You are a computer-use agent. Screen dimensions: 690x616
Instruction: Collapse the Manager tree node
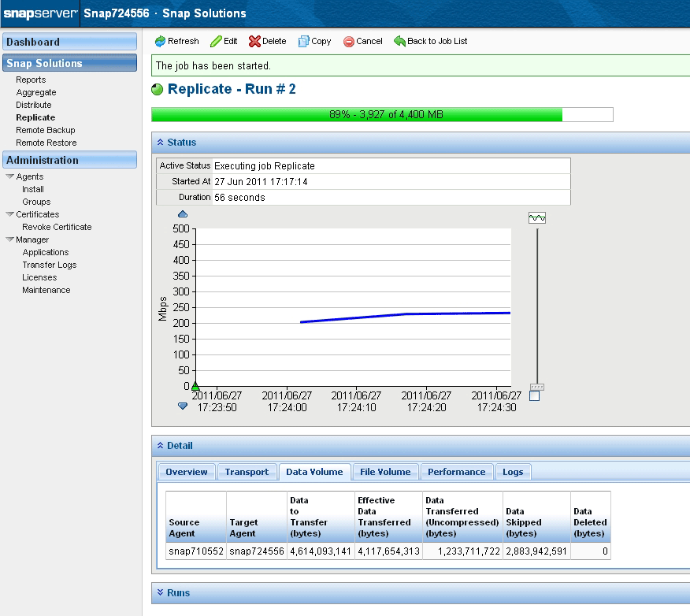pyautogui.click(x=9, y=239)
